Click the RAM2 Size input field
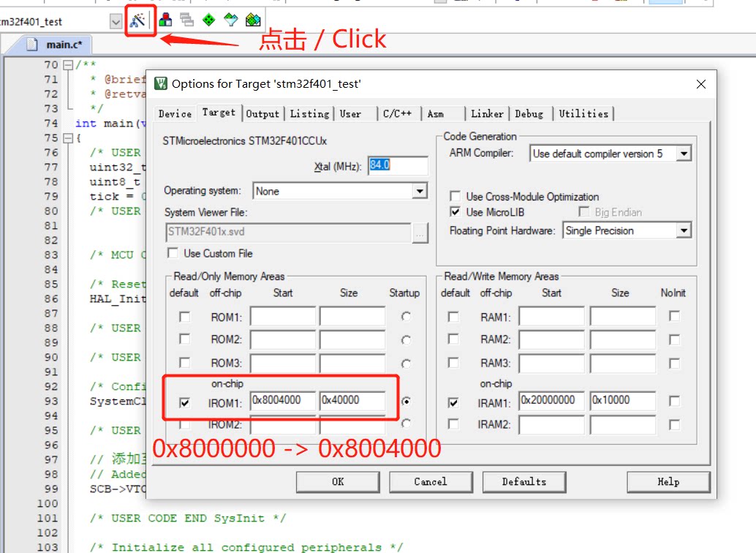Screen dimensions: 756x553 click(622, 339)
